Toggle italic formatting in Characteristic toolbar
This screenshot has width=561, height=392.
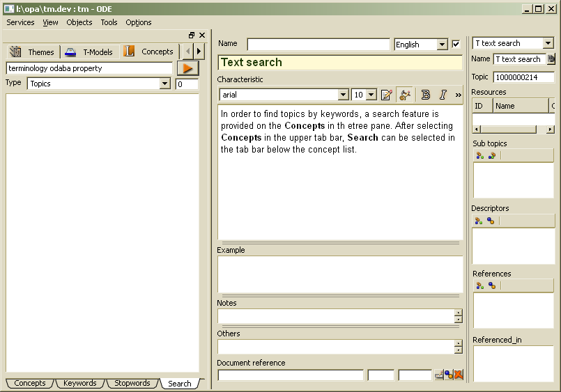coord(443,95)
